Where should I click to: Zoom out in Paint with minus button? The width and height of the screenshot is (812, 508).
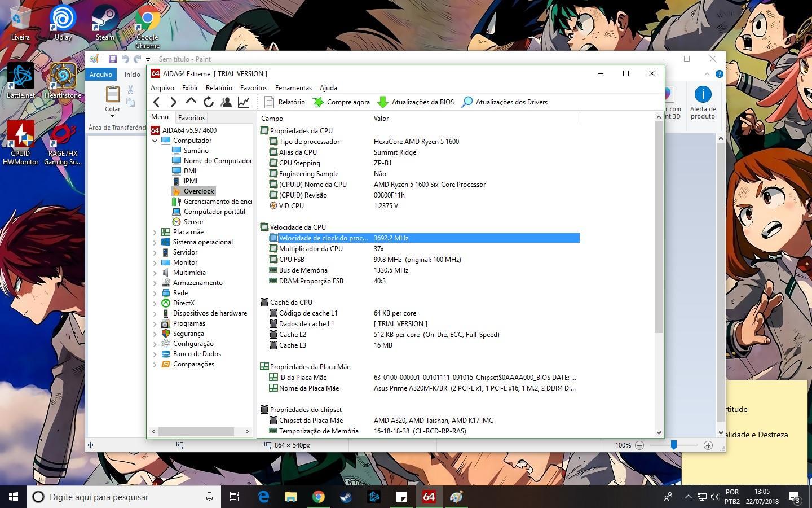(639, 445)
